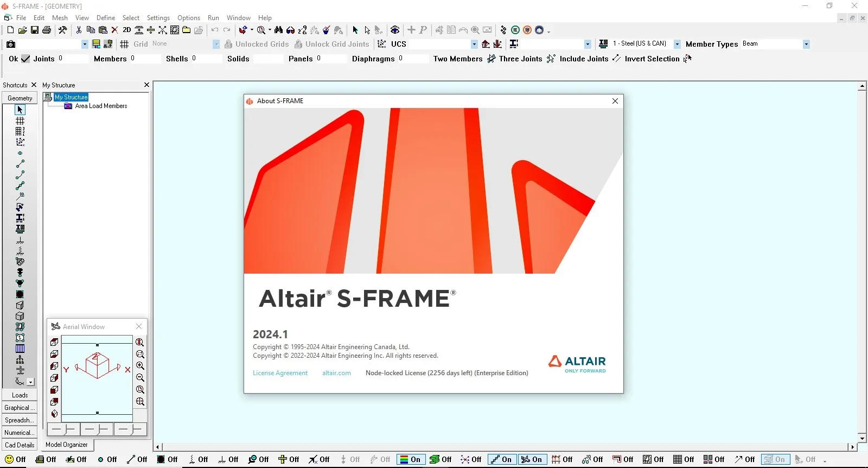Click the Loads shortcut button
868x468 pixels.
tap(20, 395)
